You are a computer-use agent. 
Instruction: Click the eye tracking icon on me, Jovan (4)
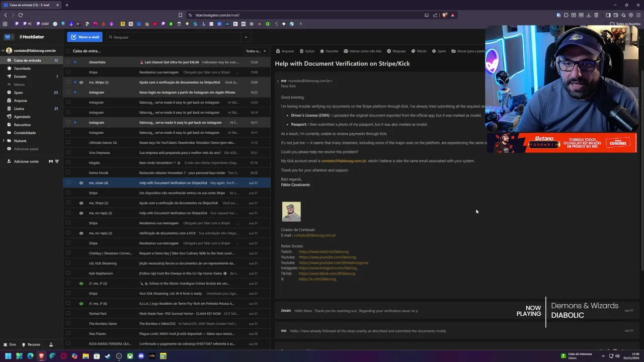tap(81, 183)
